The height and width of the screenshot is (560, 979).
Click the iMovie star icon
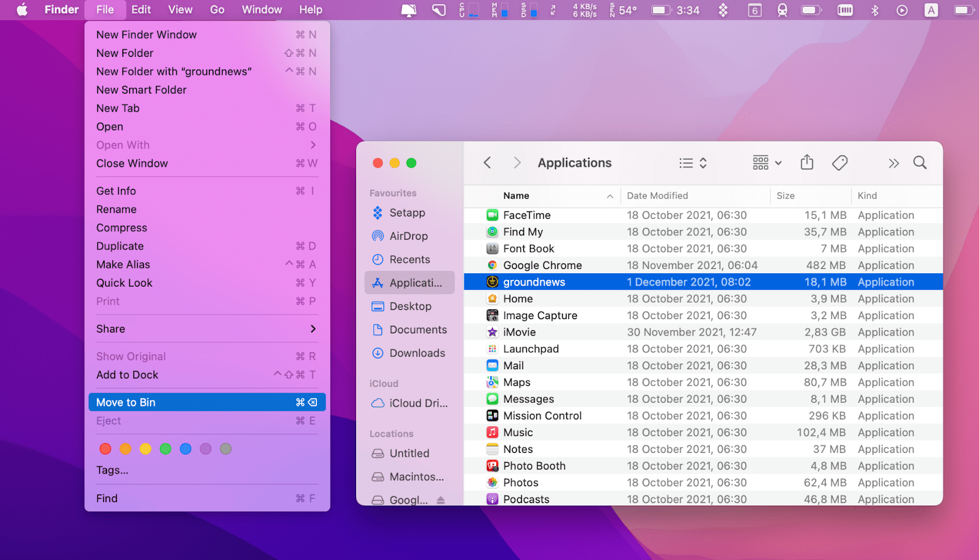[492, 332]
